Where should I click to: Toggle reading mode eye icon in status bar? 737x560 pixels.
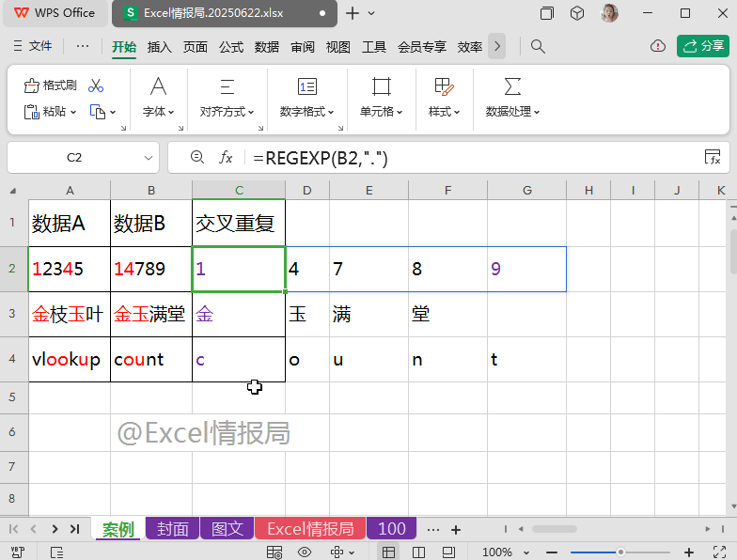click(304, 552)
